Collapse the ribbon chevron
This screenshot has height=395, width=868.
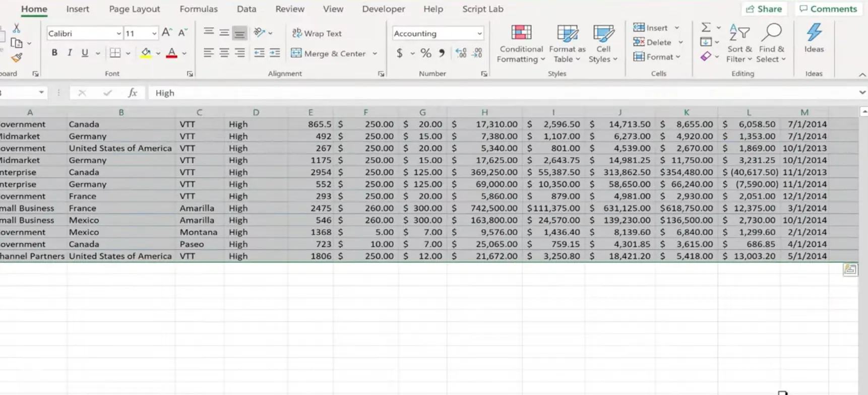[x=862, y=75]
